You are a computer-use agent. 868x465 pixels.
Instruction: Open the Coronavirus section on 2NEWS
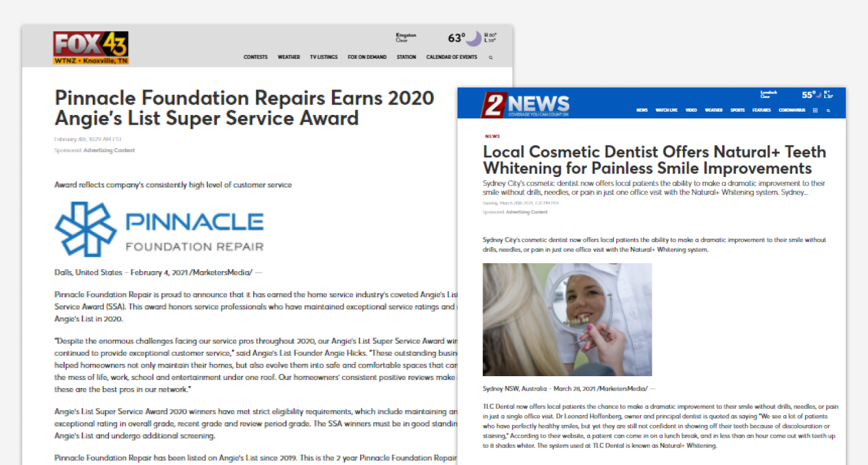[792, 110]
